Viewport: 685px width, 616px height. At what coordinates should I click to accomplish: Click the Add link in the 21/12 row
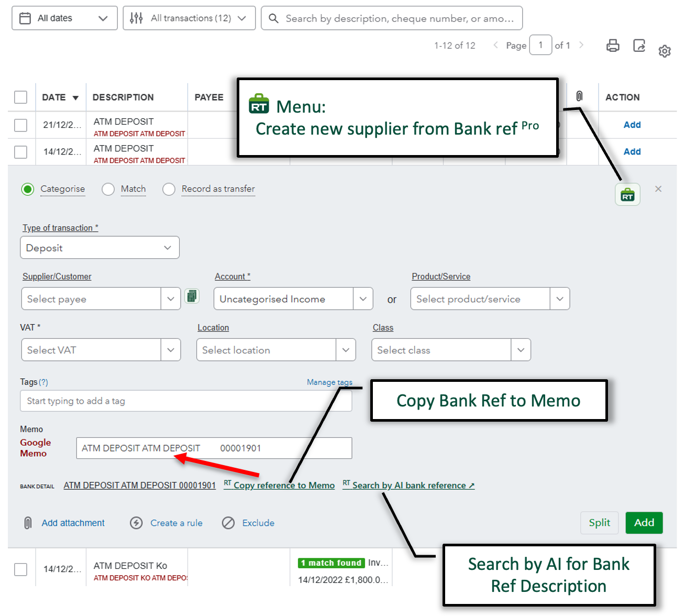(632, 125)
